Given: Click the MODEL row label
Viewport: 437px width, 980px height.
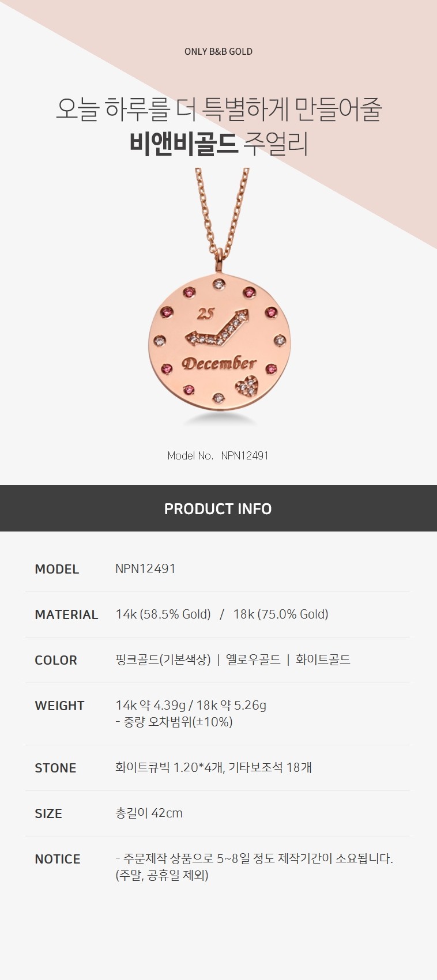Looking at the screenshot, I should click(x=56, y=569).
